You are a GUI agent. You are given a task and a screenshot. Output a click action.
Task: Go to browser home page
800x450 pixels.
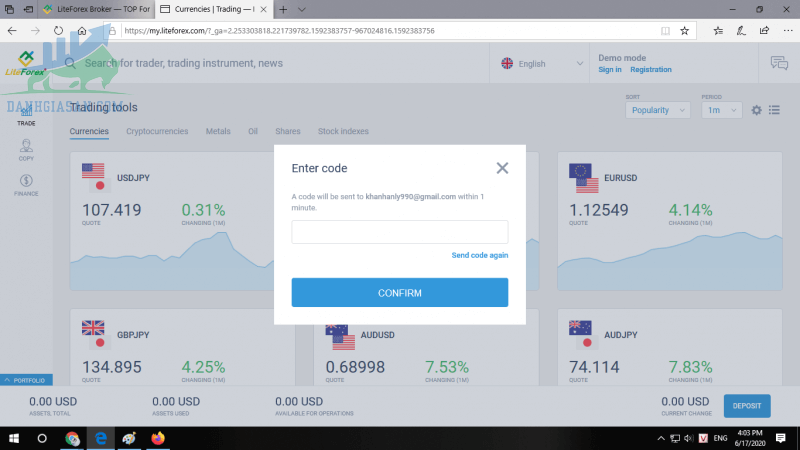pyautogui.click(x=82, y=31)
